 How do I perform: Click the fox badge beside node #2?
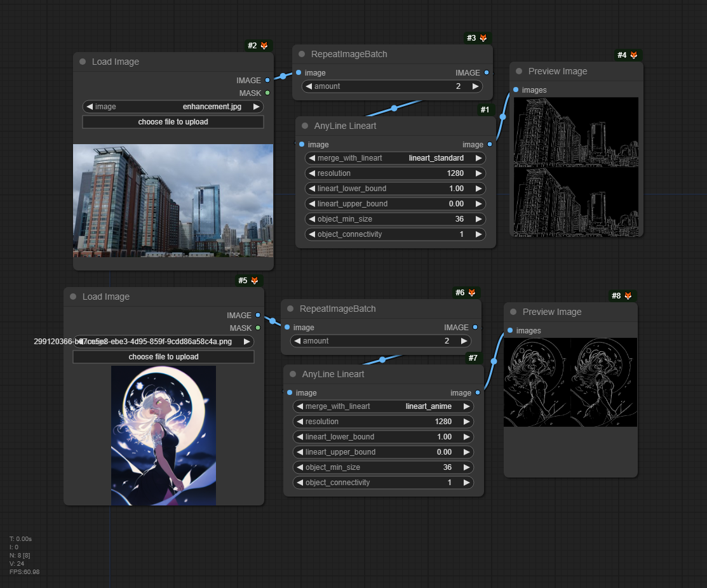(x=264, y=46)
